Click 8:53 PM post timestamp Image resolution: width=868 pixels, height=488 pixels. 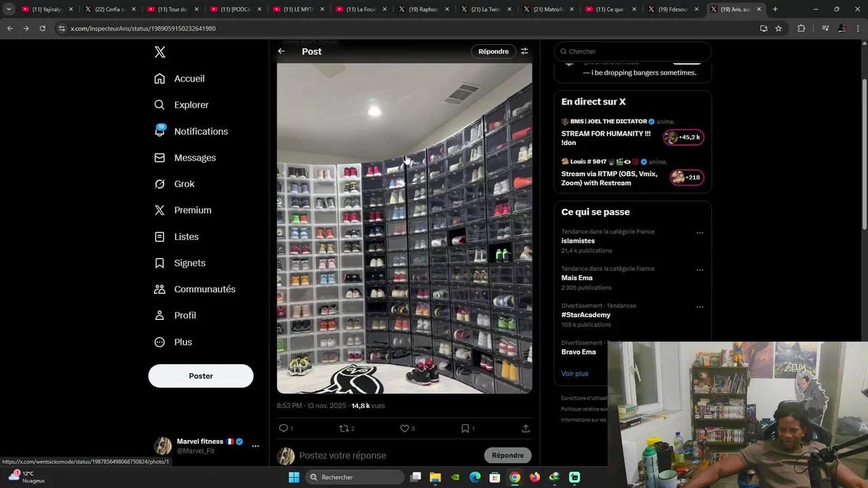pos(311,406)
